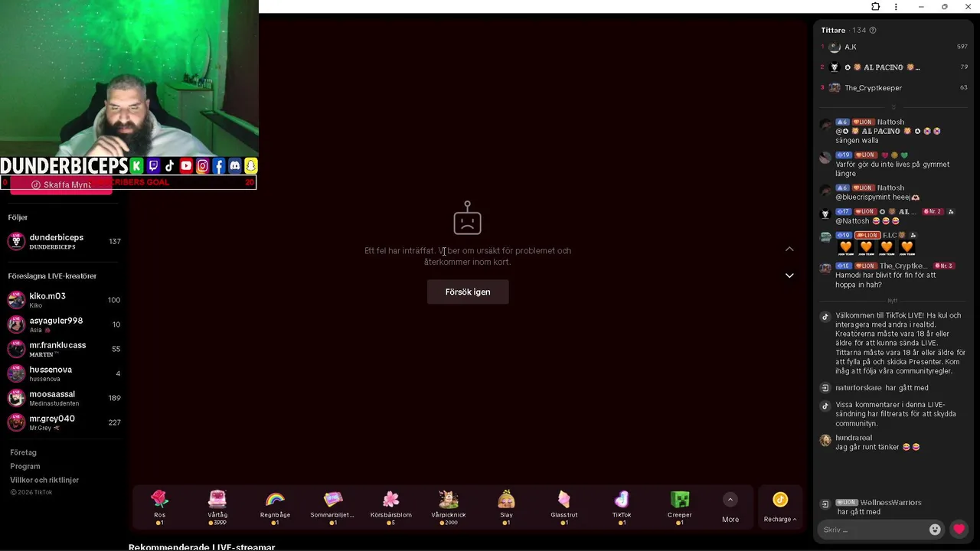This screenshot has width=980, height=551.
Task: Send the Vårtåg gift
Action: tap(217, 507)
